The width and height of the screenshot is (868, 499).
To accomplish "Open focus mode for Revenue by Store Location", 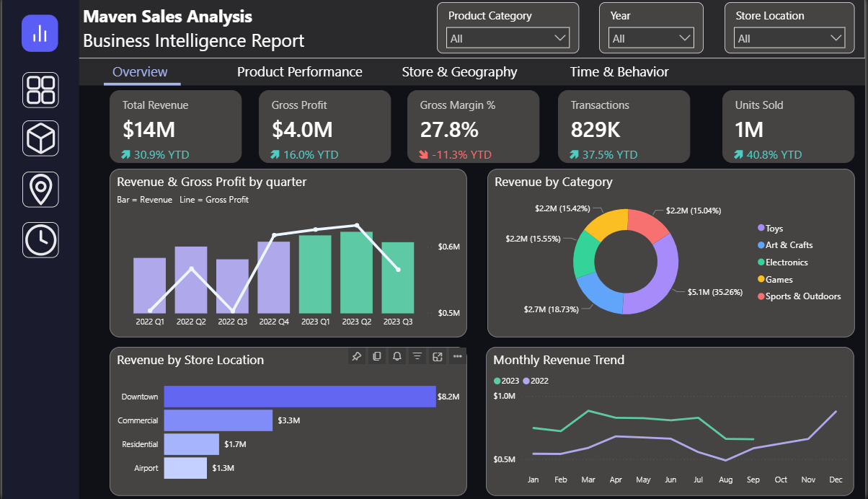I will point(437,356).
